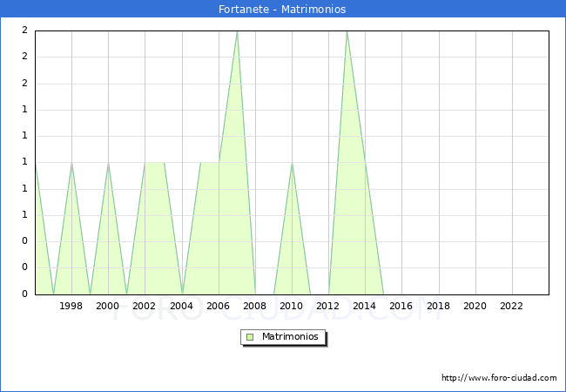Select the 2000 label on the x-axis
The height and width of the screenshot is (392, 566).
(x=108, y=306)
